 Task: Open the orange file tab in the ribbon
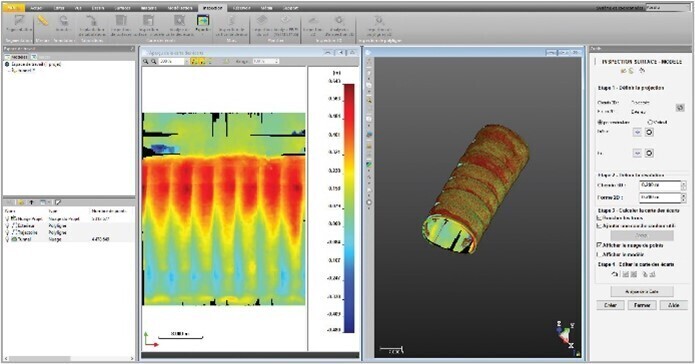point(13,8)
